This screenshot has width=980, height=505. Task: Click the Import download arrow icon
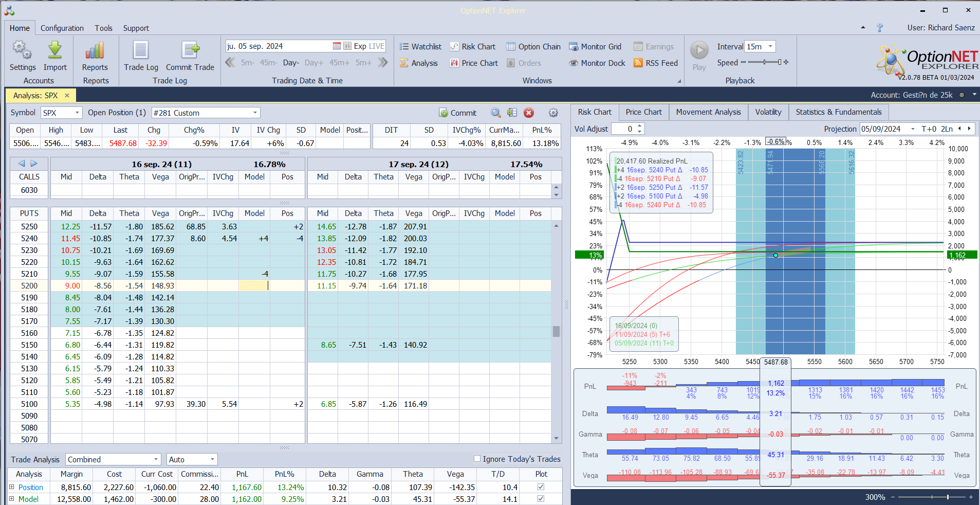(55, 51)
